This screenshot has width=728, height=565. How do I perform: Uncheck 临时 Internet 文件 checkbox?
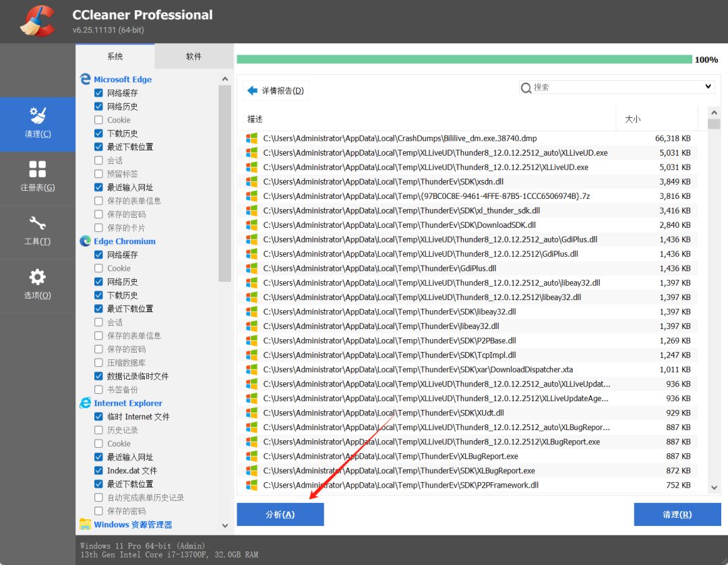(98, 417)
